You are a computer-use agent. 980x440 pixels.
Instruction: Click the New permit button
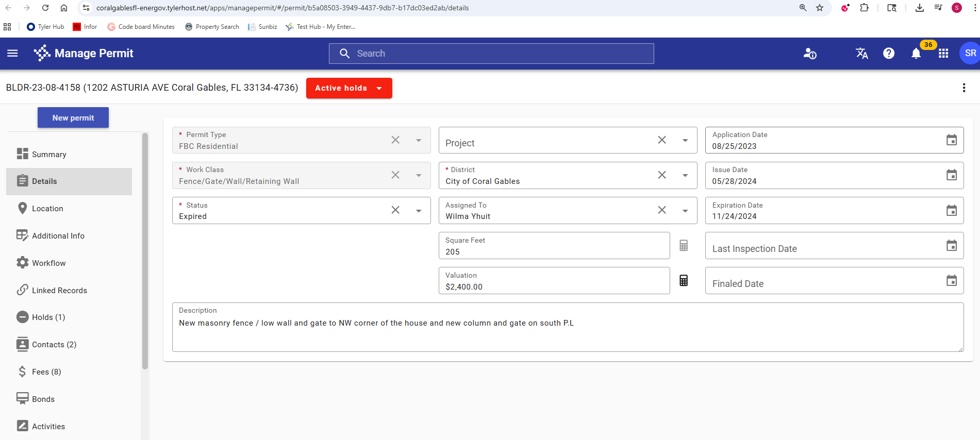[73, 118]
